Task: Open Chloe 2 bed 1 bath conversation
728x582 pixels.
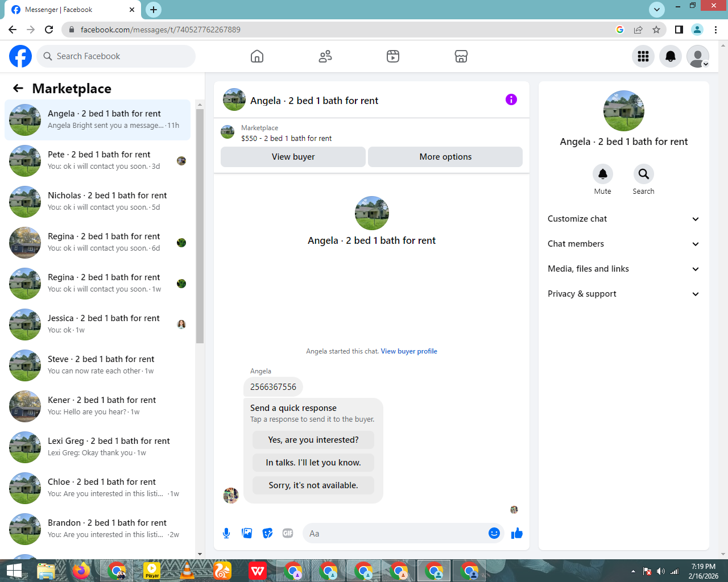Action: coord(97,488)
